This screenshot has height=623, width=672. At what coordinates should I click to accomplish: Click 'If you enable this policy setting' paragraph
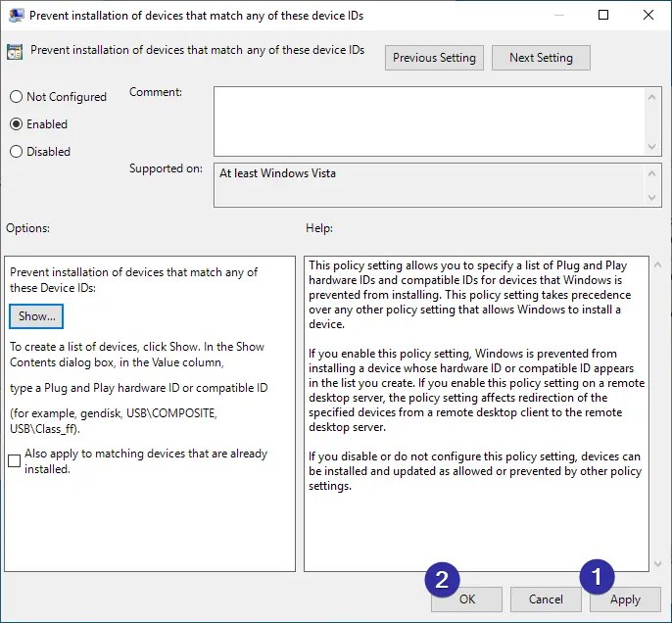[x=476, y=390]
